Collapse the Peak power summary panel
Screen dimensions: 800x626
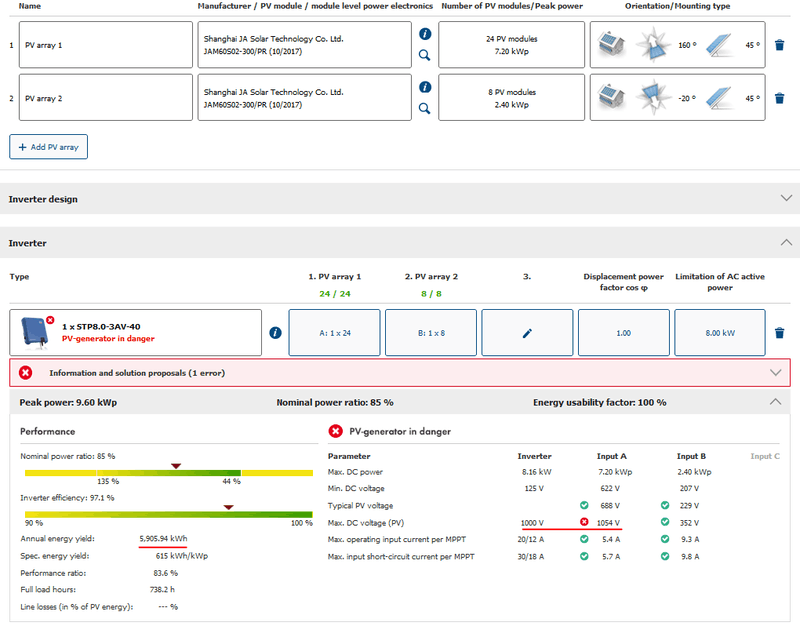(774, 402)
